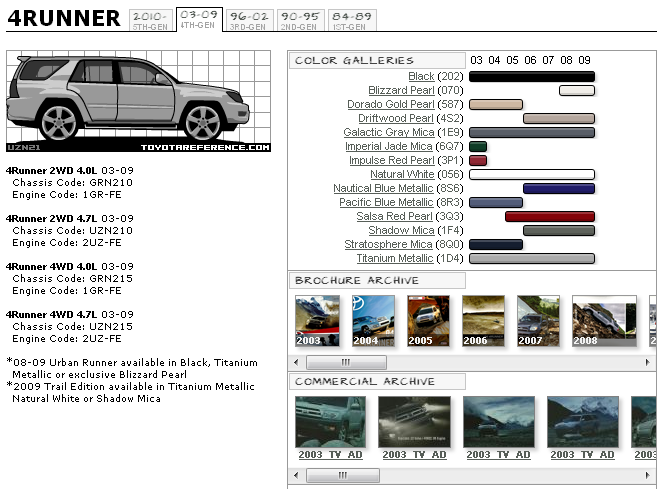Click the Pacific Blue Metallic color bar
This screenshot has height=489, width=661.
496,202
